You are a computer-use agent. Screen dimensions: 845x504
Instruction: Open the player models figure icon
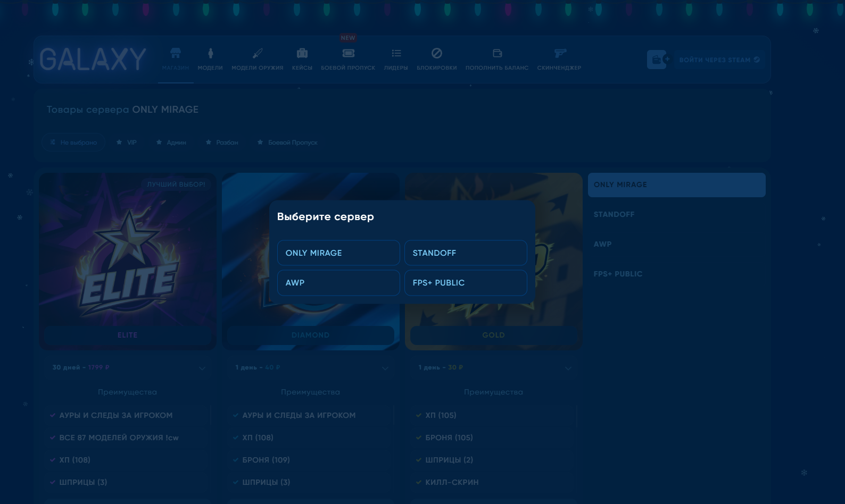click(x=210, y=53)
